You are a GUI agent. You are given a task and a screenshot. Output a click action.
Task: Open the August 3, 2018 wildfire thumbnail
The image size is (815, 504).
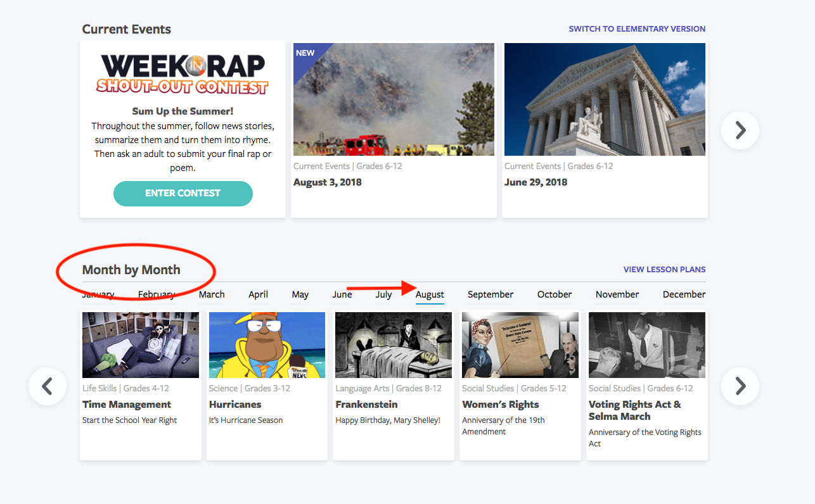click(393, 99)
